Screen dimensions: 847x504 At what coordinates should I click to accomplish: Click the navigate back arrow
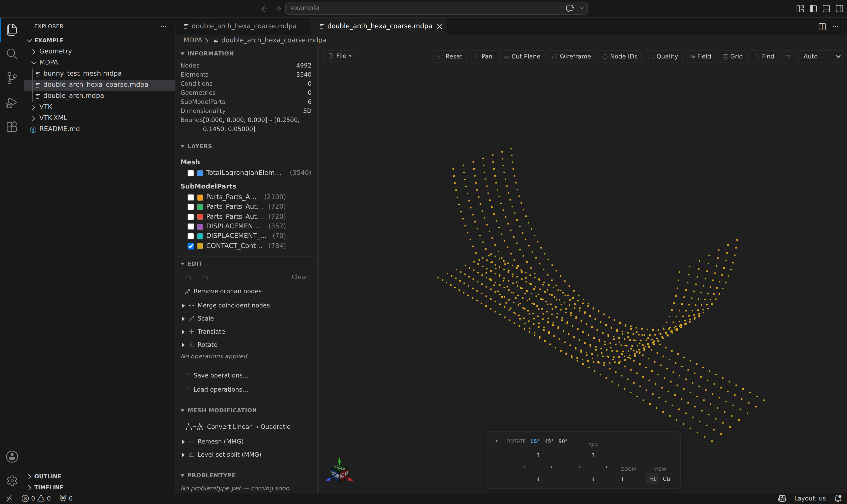tap(264, 9)
